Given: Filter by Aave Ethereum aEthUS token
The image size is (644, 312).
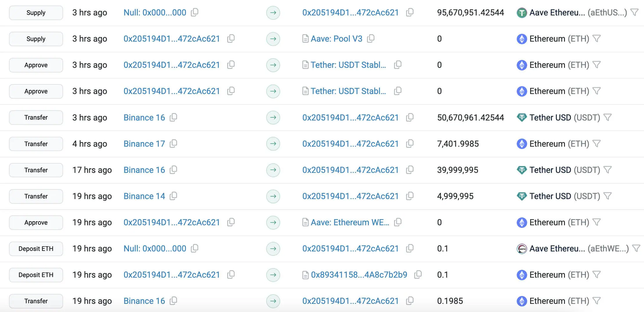Looking at the screenshot, I should (634, 13).
